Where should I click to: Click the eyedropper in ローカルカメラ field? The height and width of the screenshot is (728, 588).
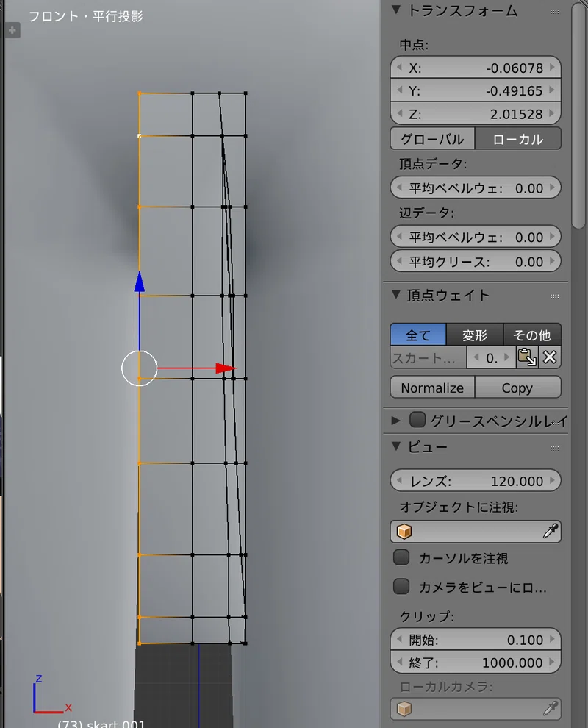550,708
